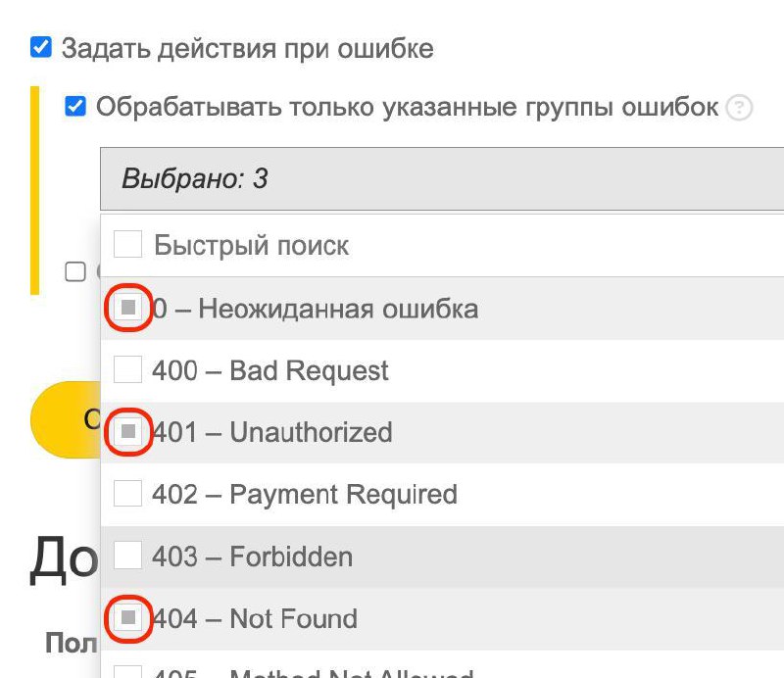Enable the "403 – Forbidden" checkbox
This screenshot has width=784, height=678.
pos(128,555)
